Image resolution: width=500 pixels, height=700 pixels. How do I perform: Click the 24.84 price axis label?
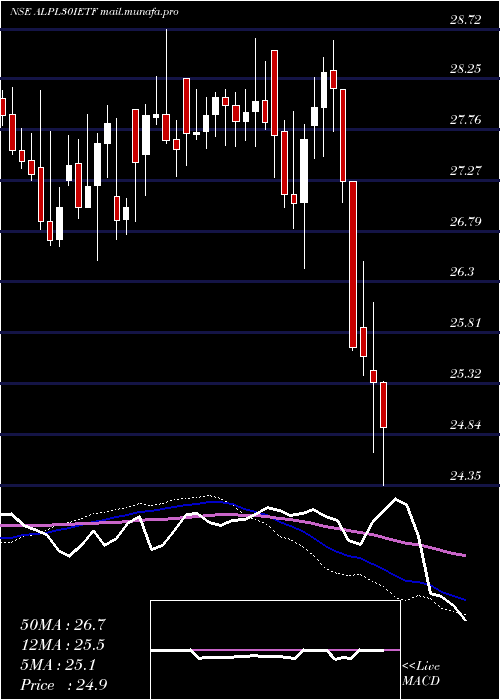466,425
